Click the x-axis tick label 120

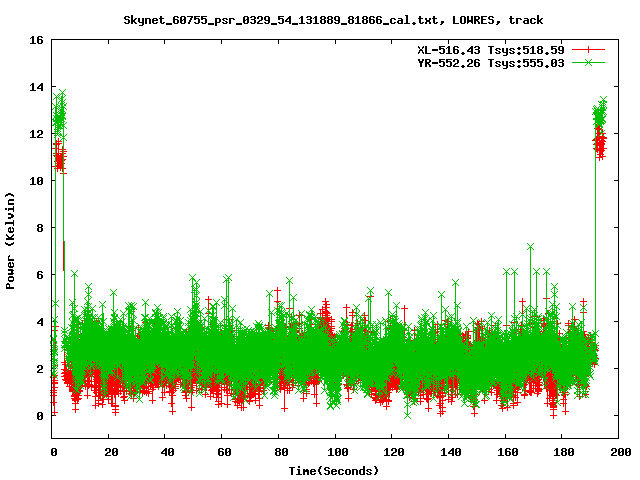394,452
